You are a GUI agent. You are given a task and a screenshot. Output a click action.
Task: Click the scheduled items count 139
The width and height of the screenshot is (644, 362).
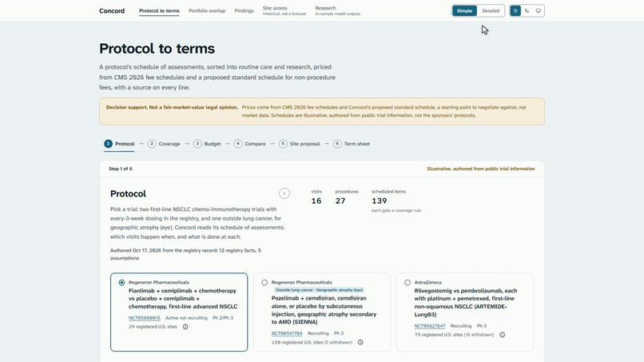click(379, 201)
